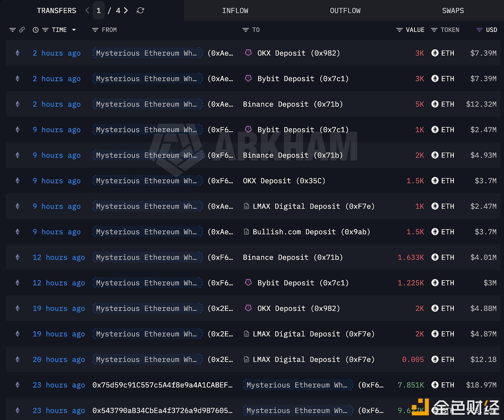This screenshot has height=420, width=504.
Task: Click the document icon beside Bullish.com Deposit
Action: [247, 232]
